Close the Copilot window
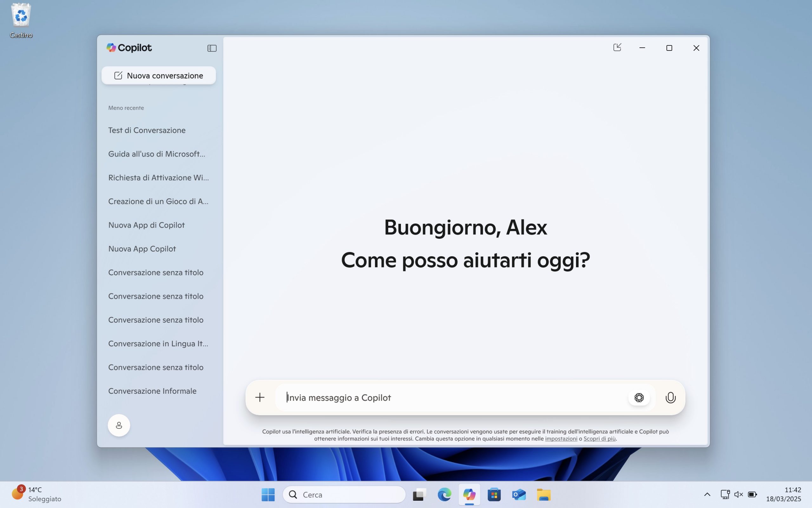The height and width of the screenshot is (508, 812). point(696,48)
